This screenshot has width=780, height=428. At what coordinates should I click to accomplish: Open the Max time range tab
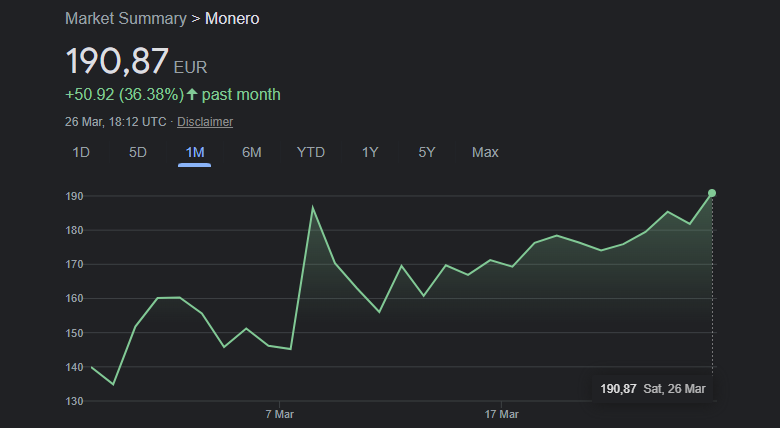coord(485,152)
